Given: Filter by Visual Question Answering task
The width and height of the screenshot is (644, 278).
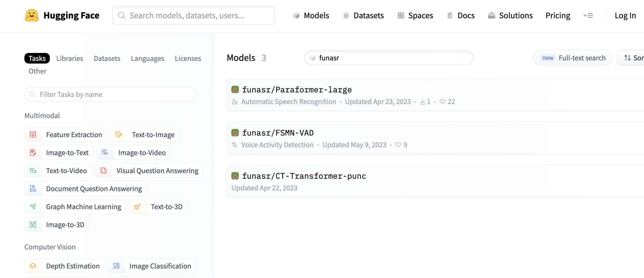Looking at the screenshot, I should (x=149, y=171).
